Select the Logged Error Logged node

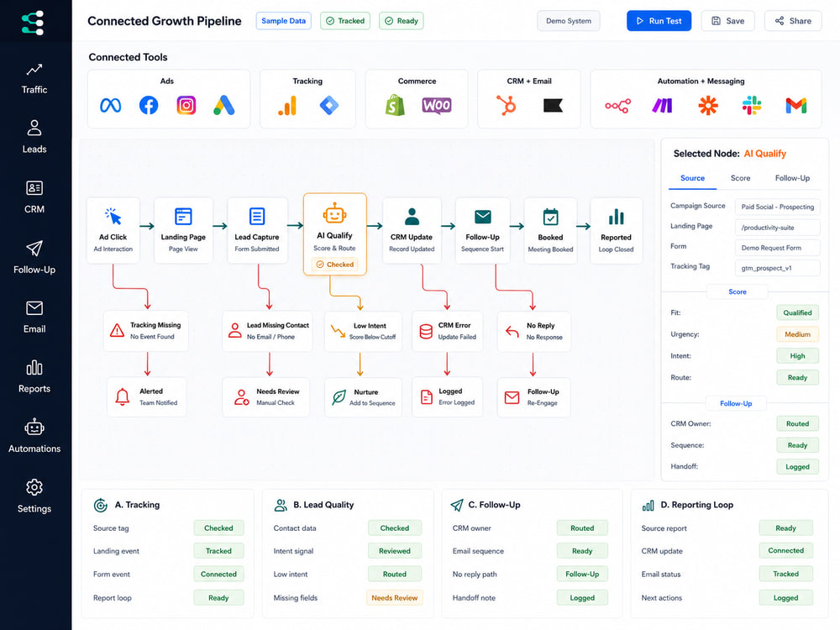coord(448,397)
